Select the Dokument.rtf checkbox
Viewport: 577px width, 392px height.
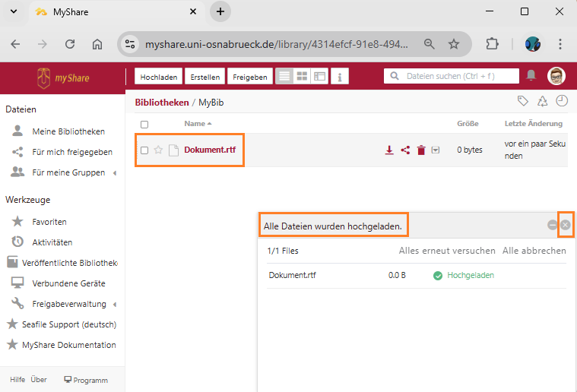(144, 150)
